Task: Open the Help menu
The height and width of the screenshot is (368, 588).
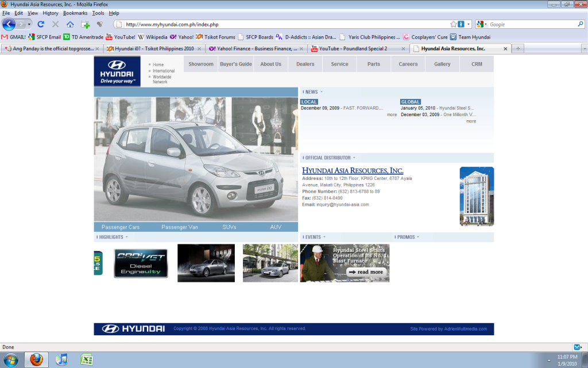Action: (114, 13)
